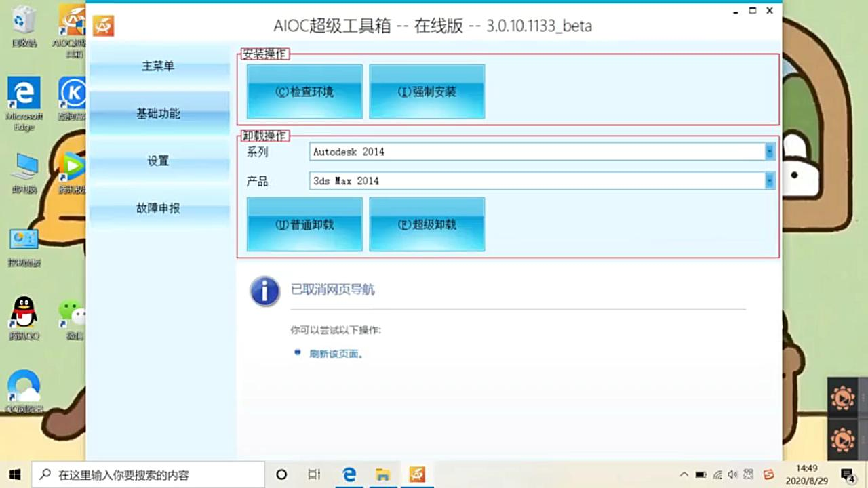This screenshot has height=488, width=868.
Task: Select the blue K music player desktop shortcut
Action: click(72, 98)
